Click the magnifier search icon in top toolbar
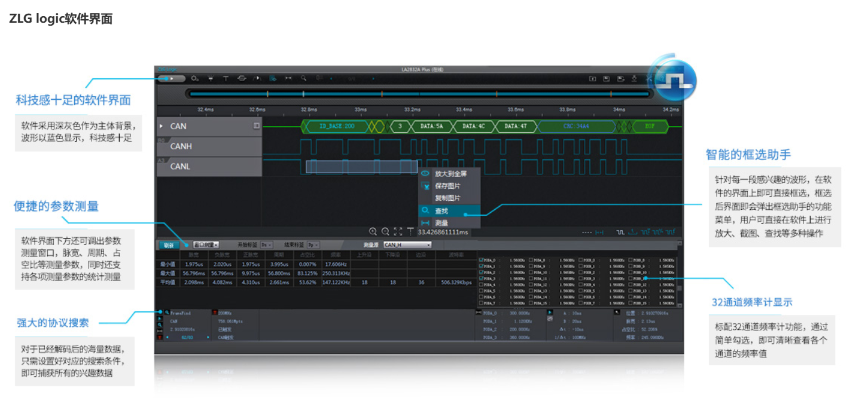 click(x=304, y=78)
